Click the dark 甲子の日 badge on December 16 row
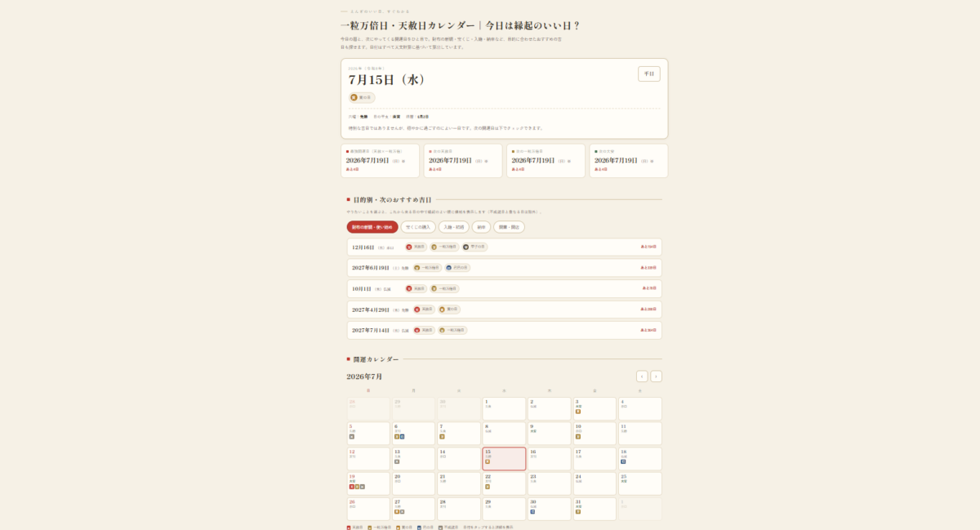Viewport: 980px width, 530px height. [x=474, y=247]
